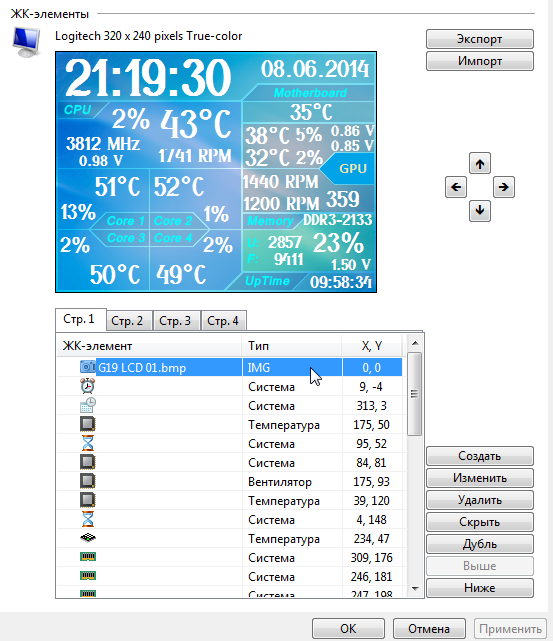This screenshot has width=553, height=641.
Task: Click the 309, 176 coordinate cell
Action: point(372,558)
